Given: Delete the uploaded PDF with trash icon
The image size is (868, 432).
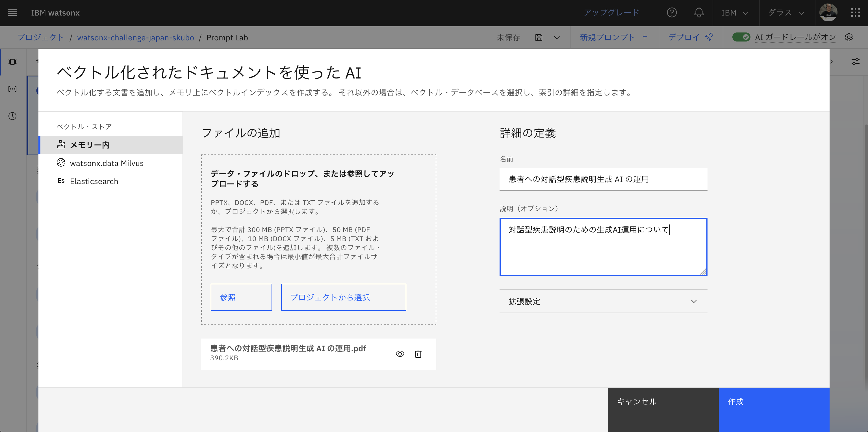Looking at the screenshot, I should 418,354.
